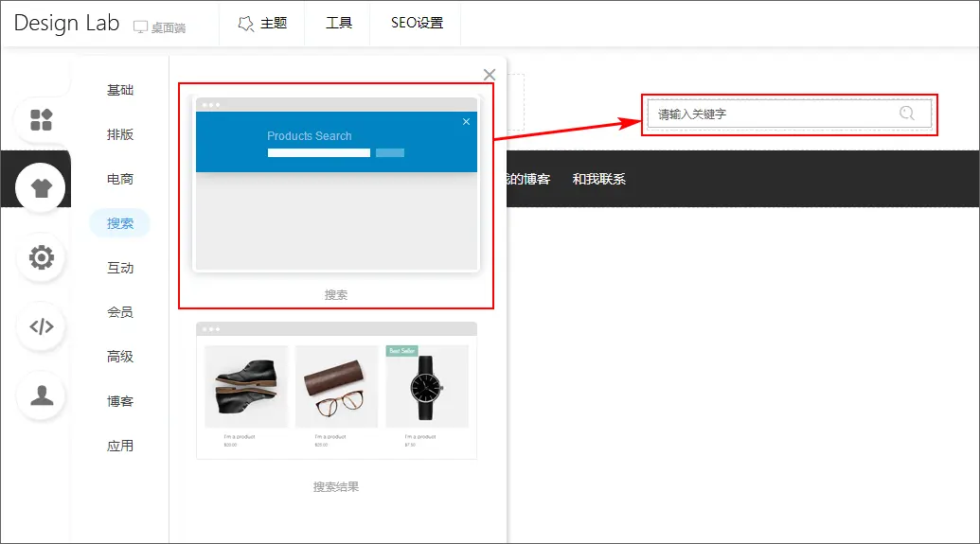
Task: Open the SEO设置 menu
Action: [x=417, y=23]
